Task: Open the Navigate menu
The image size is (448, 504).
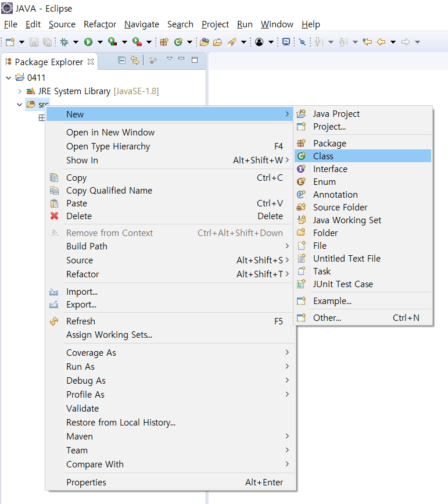Action: [x=142, y=24]
